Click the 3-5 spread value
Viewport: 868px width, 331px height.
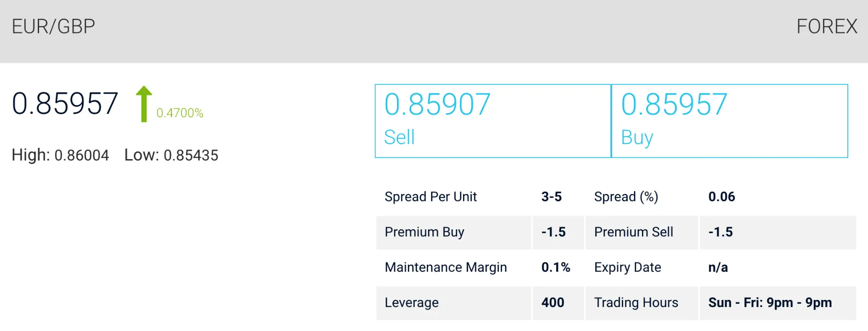(x=552, y=196)
